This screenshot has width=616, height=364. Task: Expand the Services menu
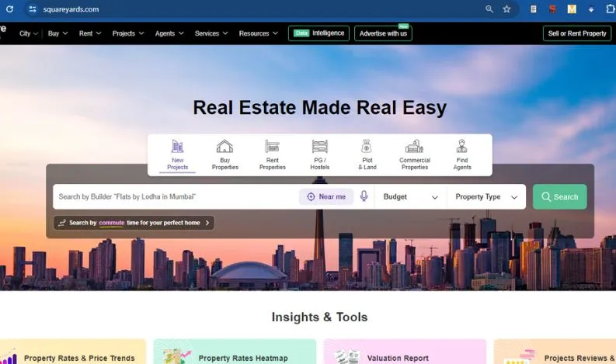tap(211, 33)
